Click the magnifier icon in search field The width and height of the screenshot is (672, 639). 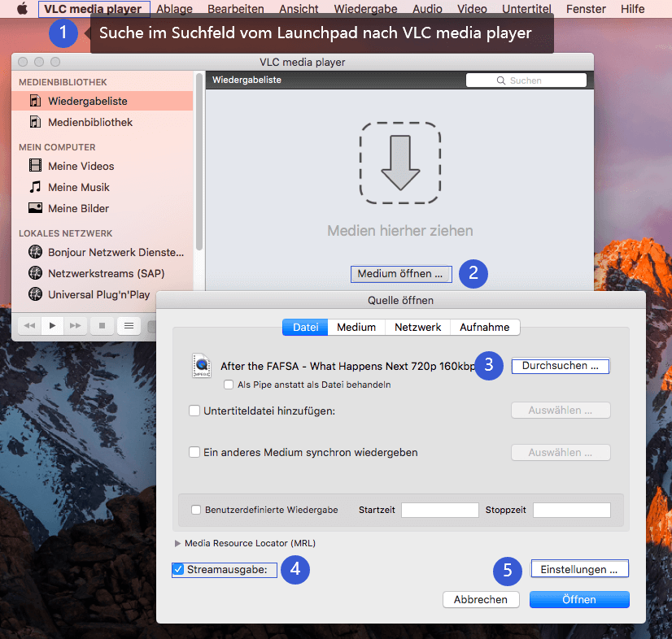coord(500,80)
